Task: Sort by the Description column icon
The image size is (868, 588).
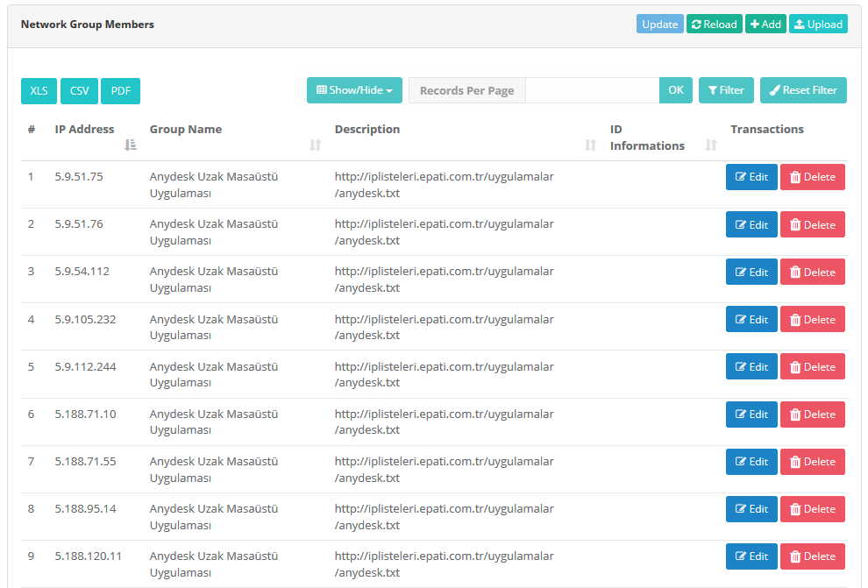Action: (591, 145)
